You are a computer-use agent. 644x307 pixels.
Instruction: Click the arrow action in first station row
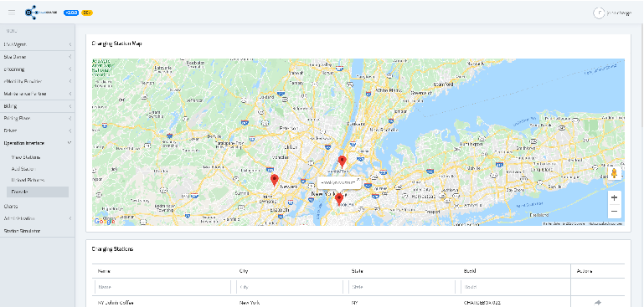(x=598, y=303)
